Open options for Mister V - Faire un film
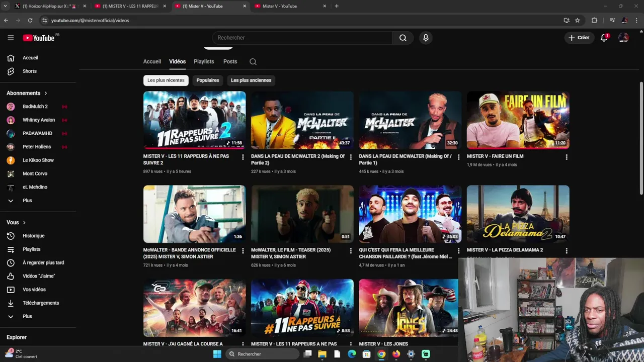The height and width of the screenshot is (362, 644). click(x=567, y=157)
